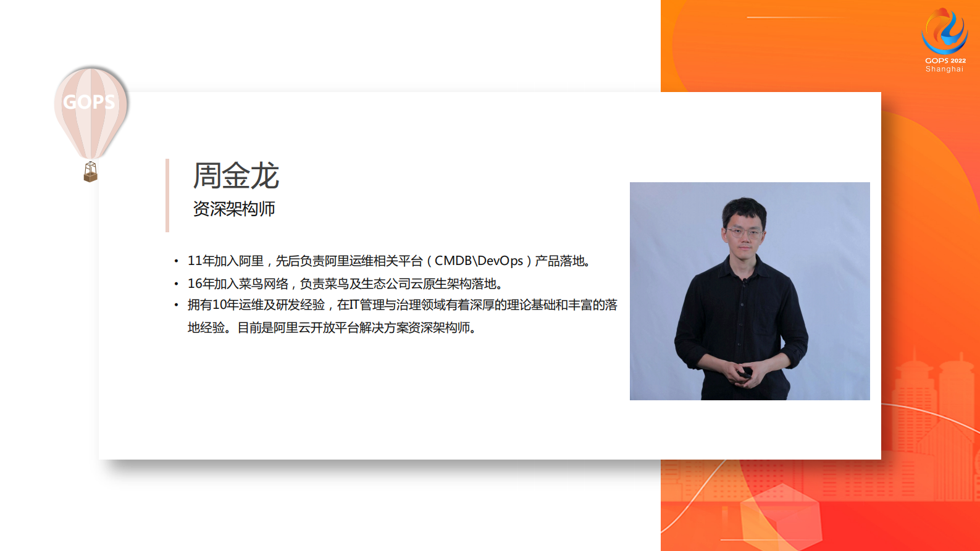
Task: Click the line starting with 拥有10年运维及研发经验
Action: 403,305
